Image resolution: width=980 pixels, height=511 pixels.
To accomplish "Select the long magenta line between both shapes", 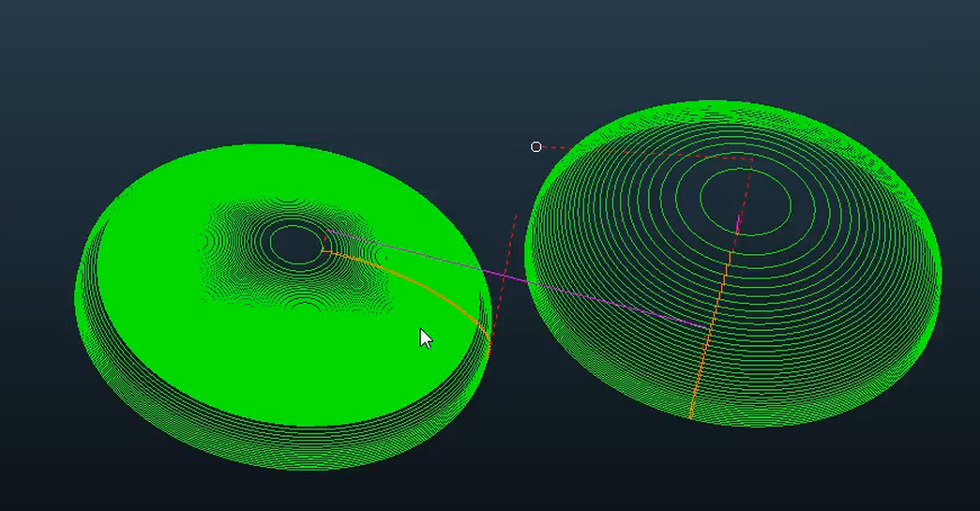I will [525, 279].
